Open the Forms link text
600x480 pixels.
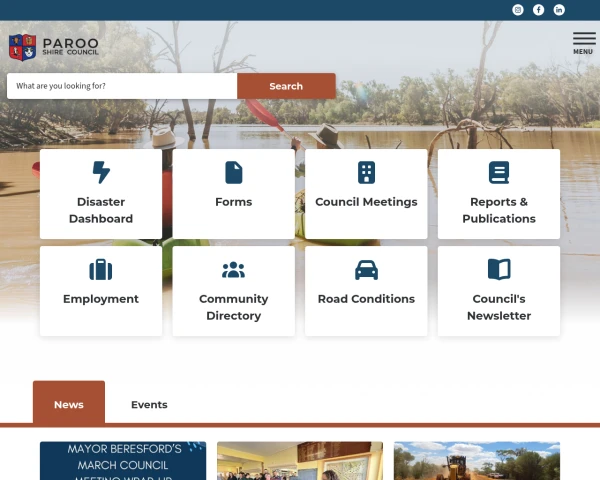pyautogui.click(x=234, y=202)
